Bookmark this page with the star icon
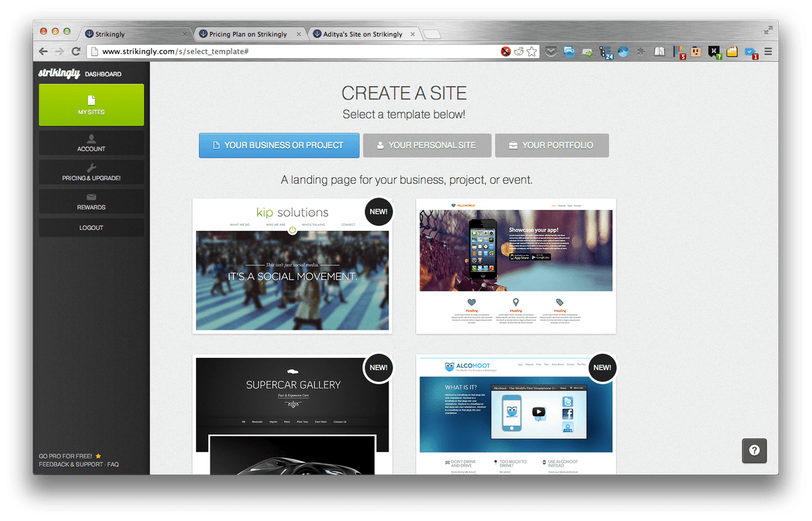This screenshot has width=812, height=521. coord(532,51)
